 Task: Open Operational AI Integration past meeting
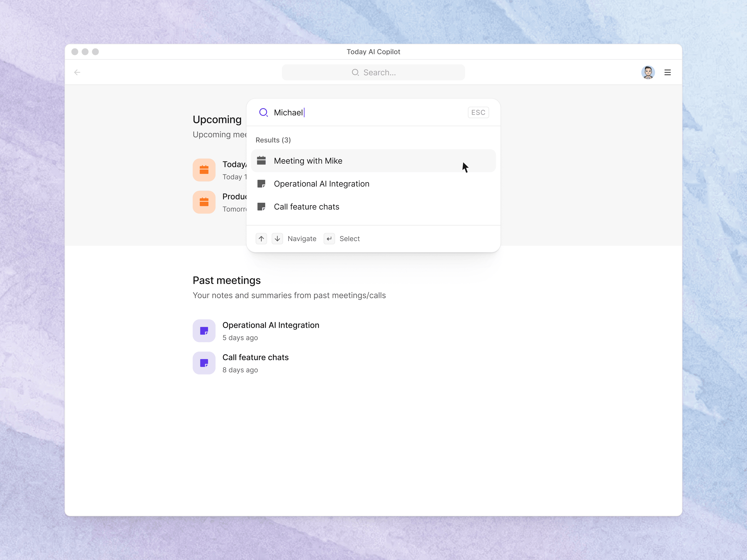(x=271, y=325)
